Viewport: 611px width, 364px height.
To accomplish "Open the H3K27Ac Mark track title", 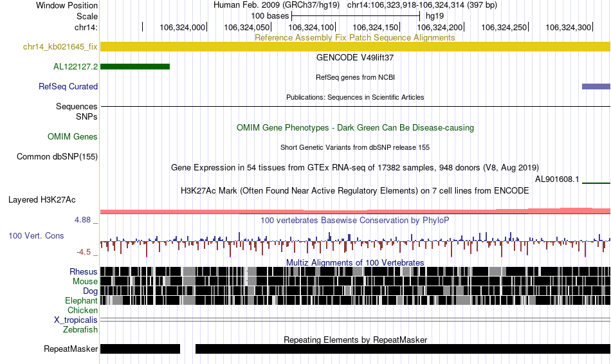I will (x=355, y=191).
